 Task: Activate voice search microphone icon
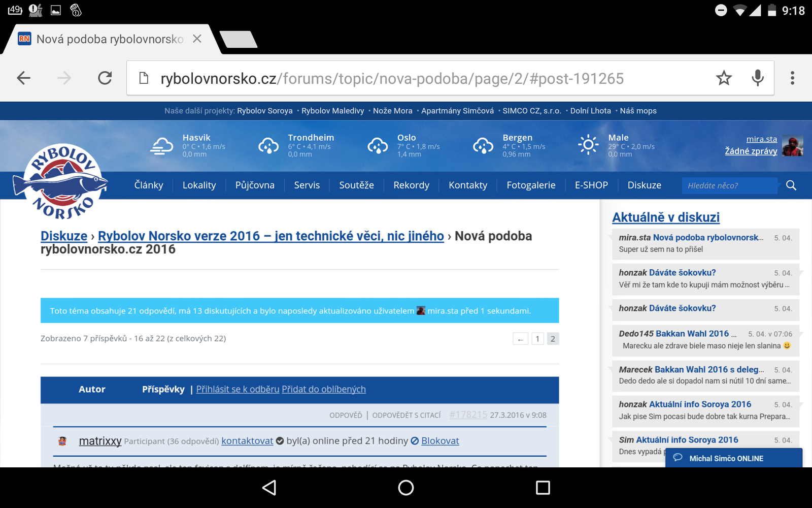[x=758, y=78]
